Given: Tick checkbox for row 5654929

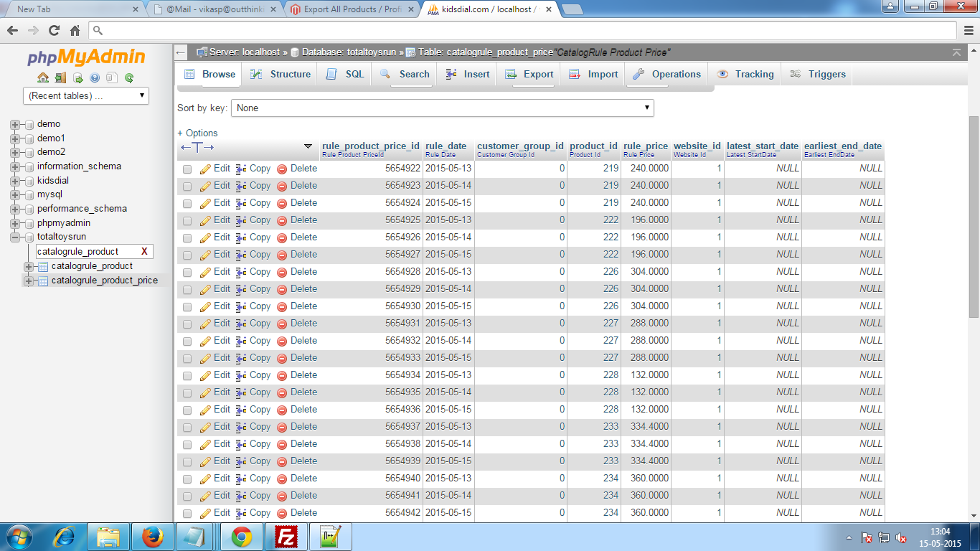Looking at the screenshot, I should point(187,290).
